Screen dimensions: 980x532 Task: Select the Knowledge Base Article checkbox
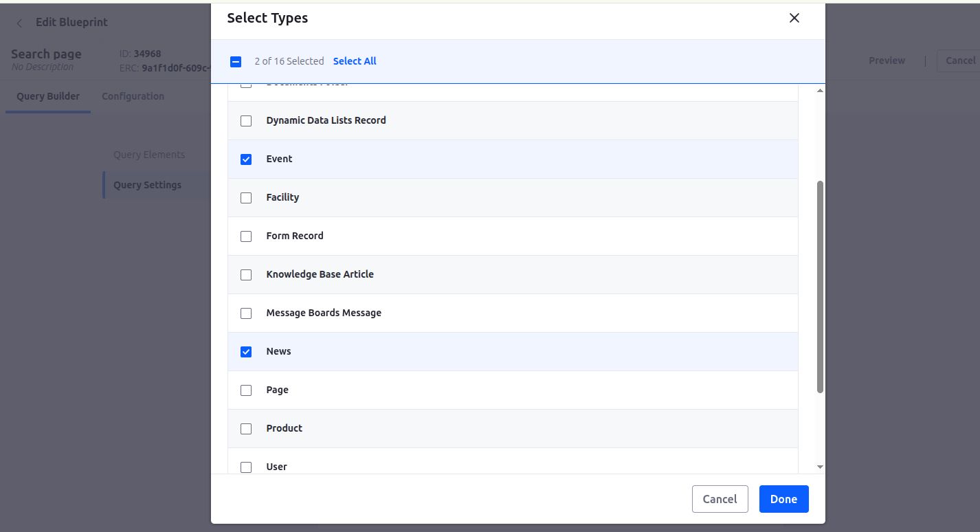pos(246,275)
